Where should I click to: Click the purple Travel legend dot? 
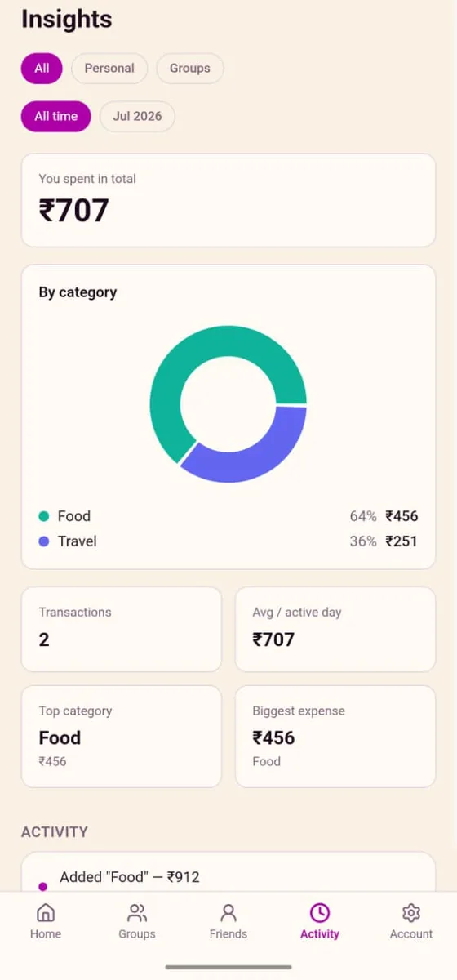pos(44,541)
